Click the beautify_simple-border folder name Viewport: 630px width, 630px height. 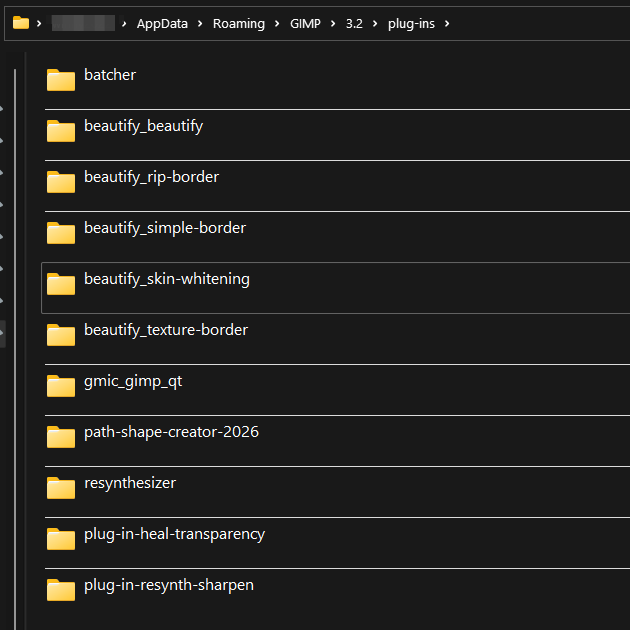pyautogui.click(x=165, y=229)
